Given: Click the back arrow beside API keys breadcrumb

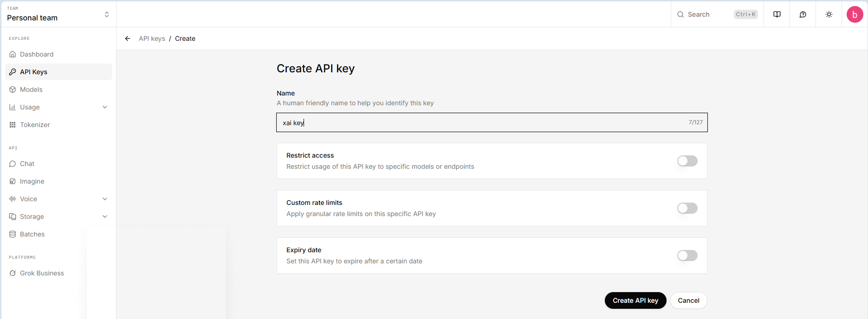Looking at the screenshot, I should pyautogui.click(x=128, y=38).
